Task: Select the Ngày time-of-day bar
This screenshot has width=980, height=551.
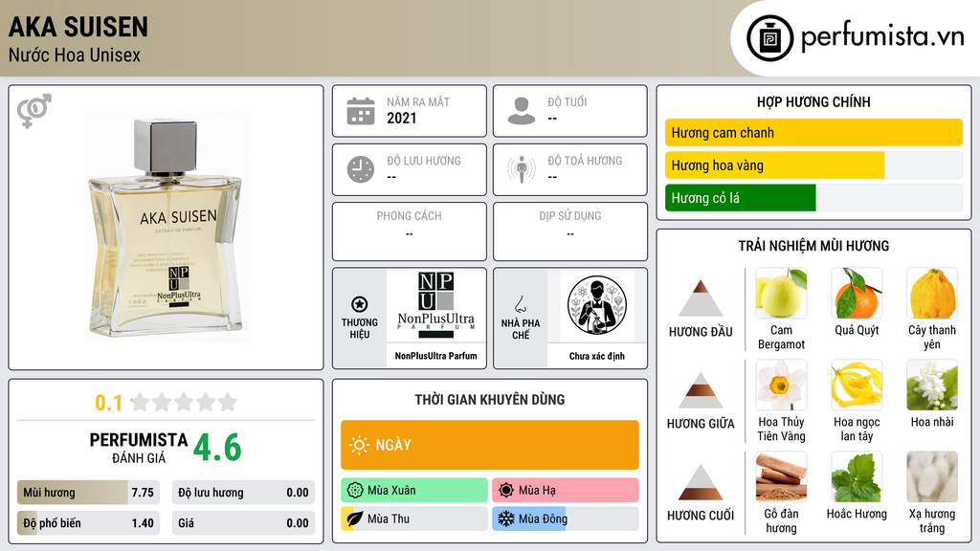Action: [490, 445]
